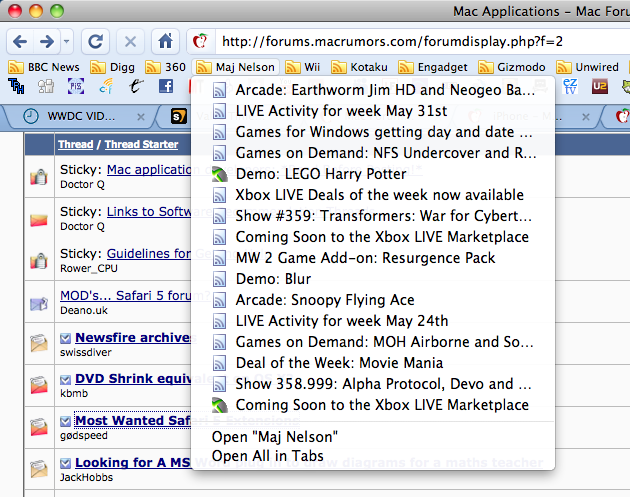Open the Newsfire archives thread
630x497 pixels.
(x=133, y=338)
